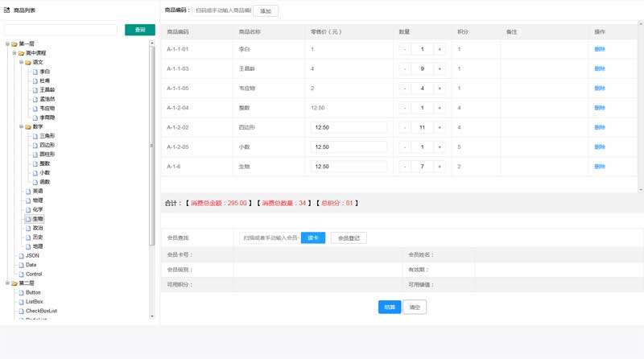Image resolution: width=644 pixels, height=359 pixels.
Task: Click the 语文 folder icon
Action: coord(28,63)
